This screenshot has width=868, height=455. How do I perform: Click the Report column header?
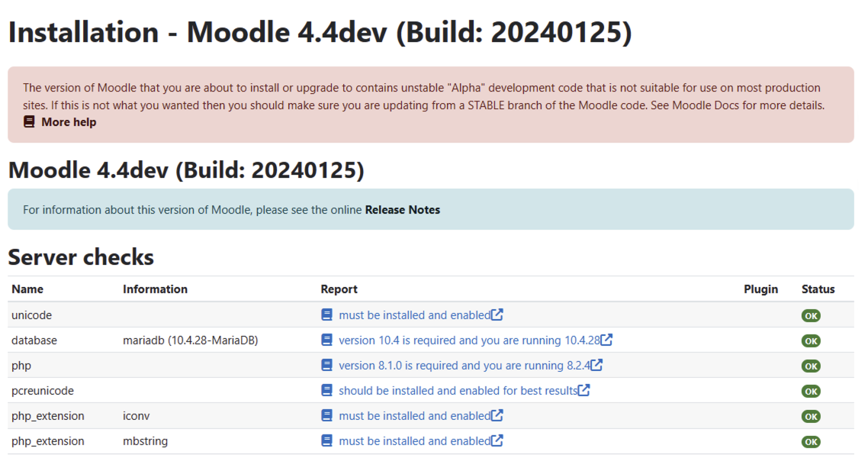point(339,289)
